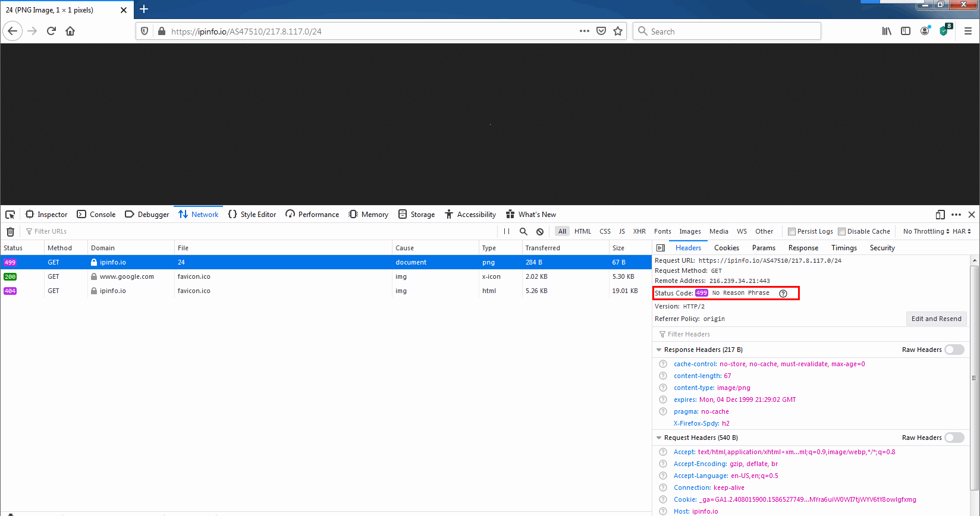The height and width of the screenshot is (516, 980).
Task: Collapse the request details pane icon
Action: click(661, 248)
